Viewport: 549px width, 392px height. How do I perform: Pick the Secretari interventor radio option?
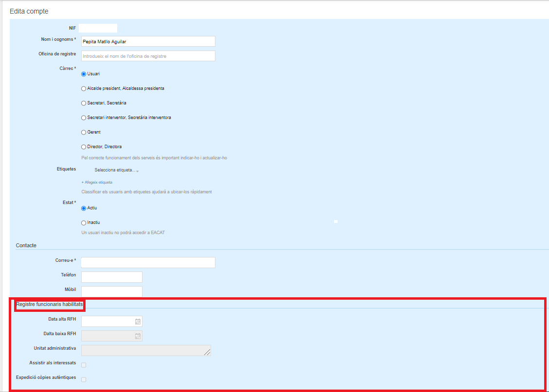(x=84, y=118)
